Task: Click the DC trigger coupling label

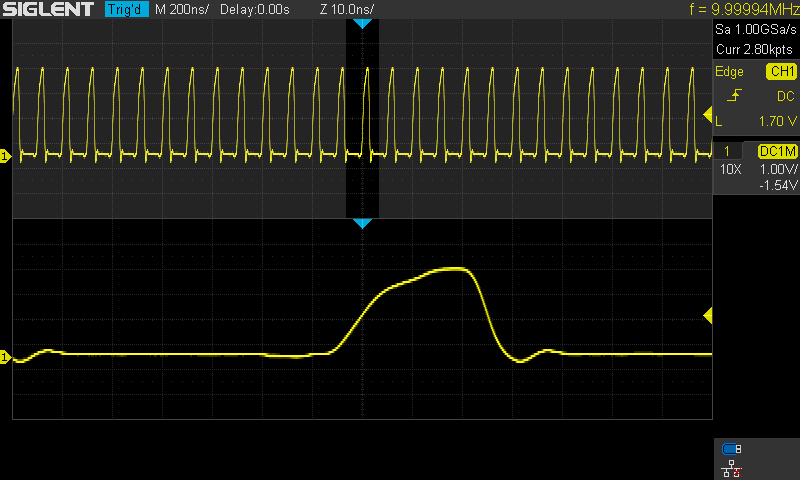Action: (x=786, y=96)
